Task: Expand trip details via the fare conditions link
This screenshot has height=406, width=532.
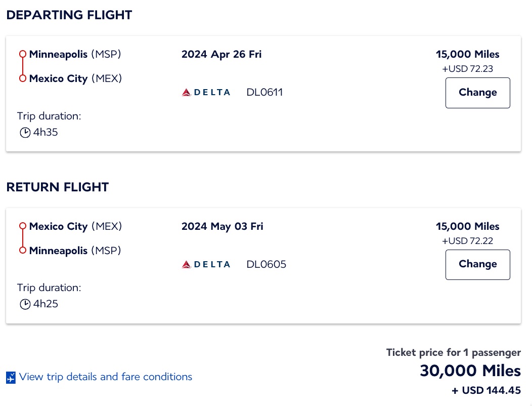Action: (x=105, y=377)
